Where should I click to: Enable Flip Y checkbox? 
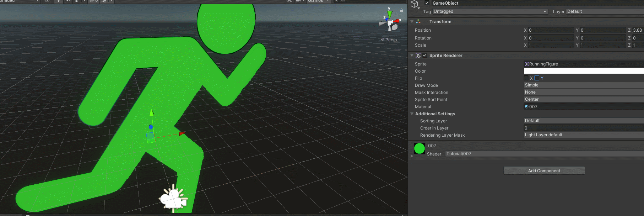pyautogui.click(x=537, y=78)
